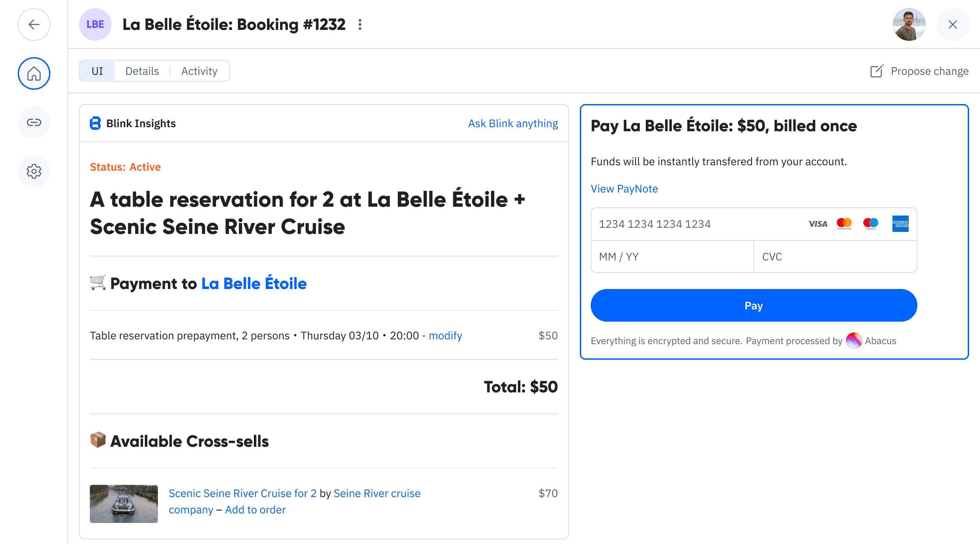Switch to the Details tab

tap(142, 71)
